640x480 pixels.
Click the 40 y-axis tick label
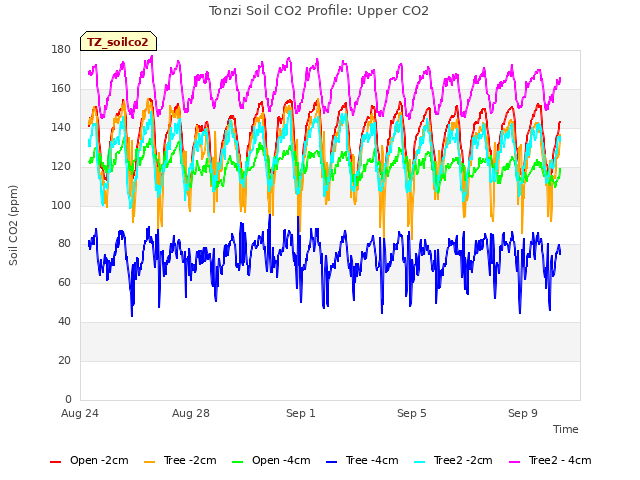[x=64, y=322]
